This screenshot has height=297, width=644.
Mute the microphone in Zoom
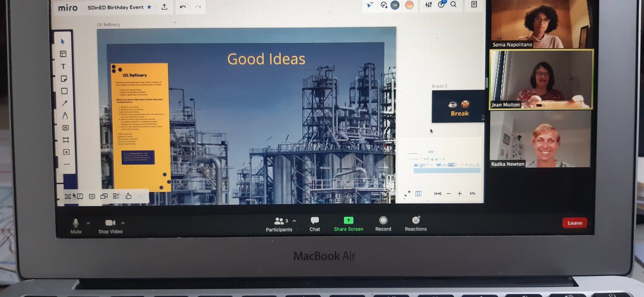pos(76,226)
